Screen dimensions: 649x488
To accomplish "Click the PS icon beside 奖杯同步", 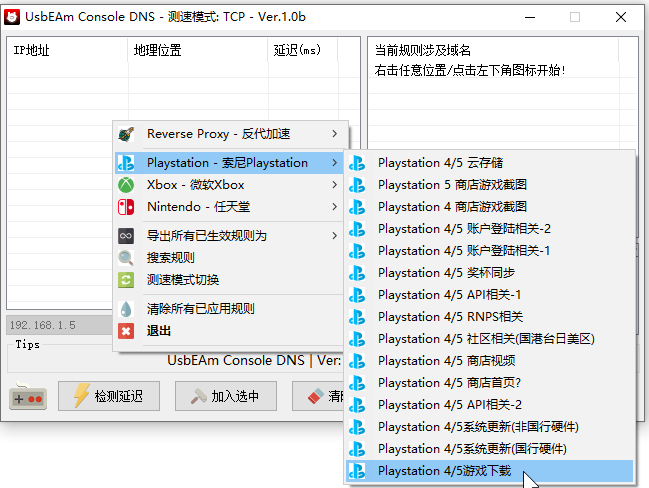I will tap(357, 273).
